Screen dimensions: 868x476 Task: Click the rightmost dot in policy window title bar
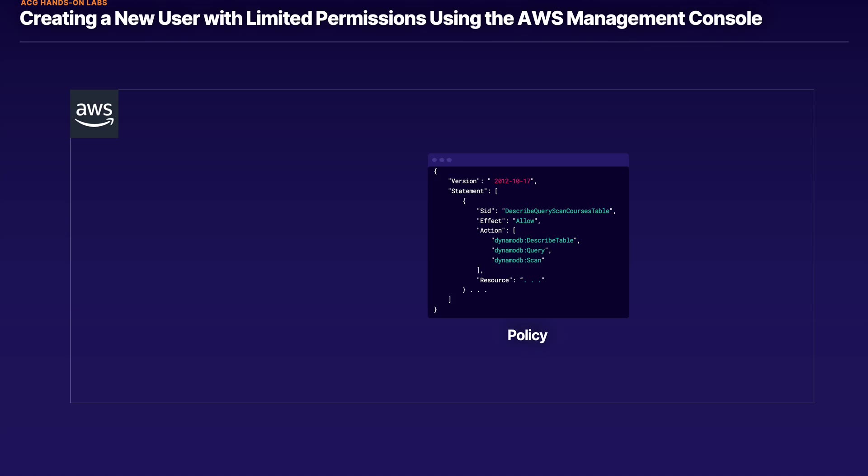pos(449,160)
